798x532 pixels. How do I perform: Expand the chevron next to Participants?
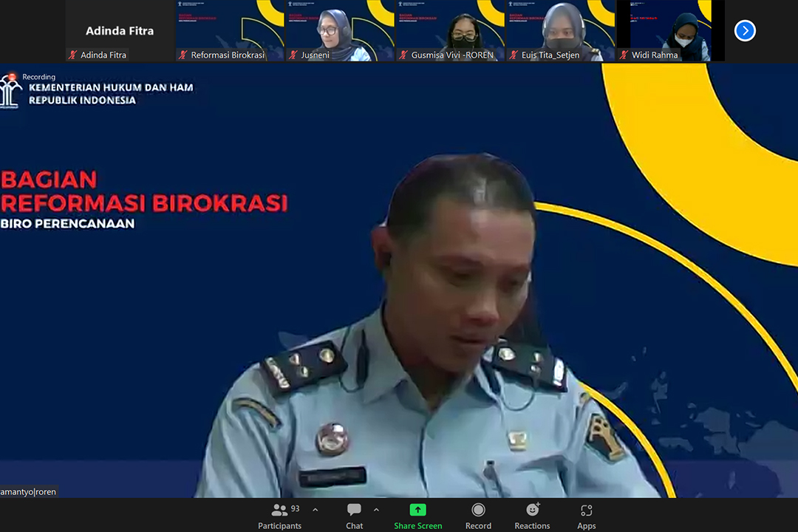click(316, 510)
